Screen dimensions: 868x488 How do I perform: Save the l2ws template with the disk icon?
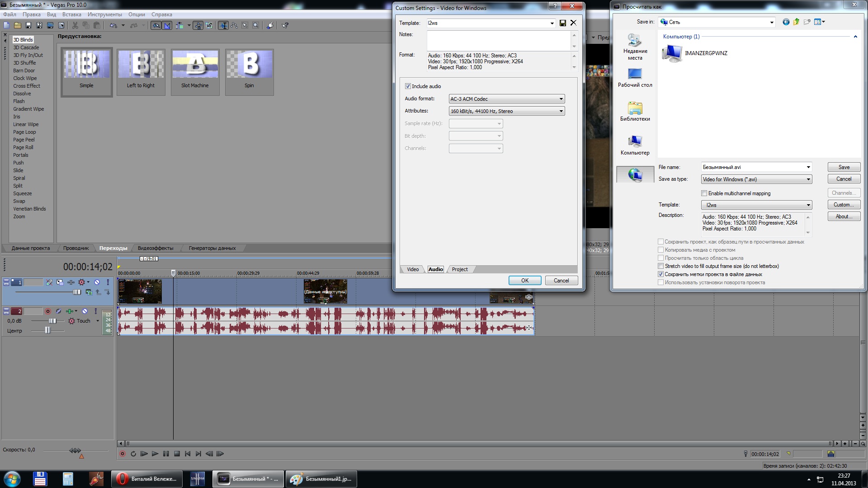(563, 23)
